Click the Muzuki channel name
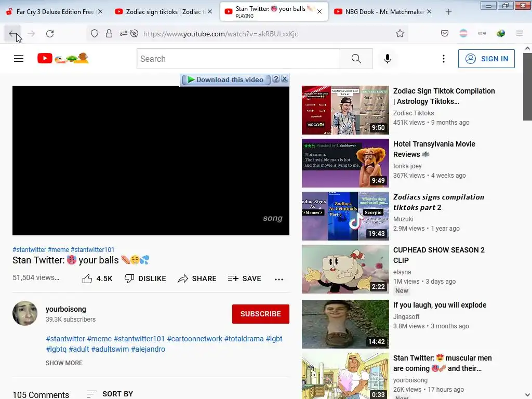This screenshot has height=399, width=532. click(403, 219)
